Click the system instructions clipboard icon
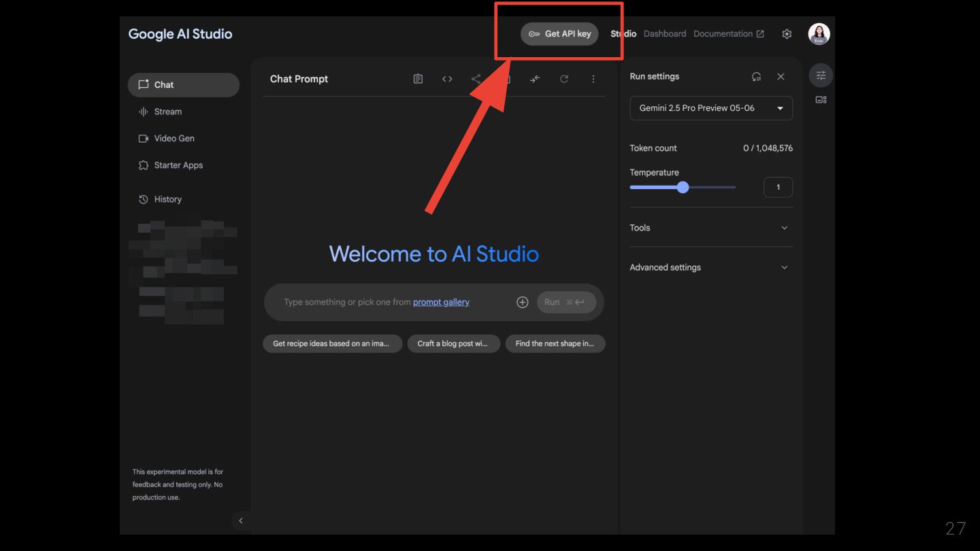The image size is (980, 551). click(418, 79)
